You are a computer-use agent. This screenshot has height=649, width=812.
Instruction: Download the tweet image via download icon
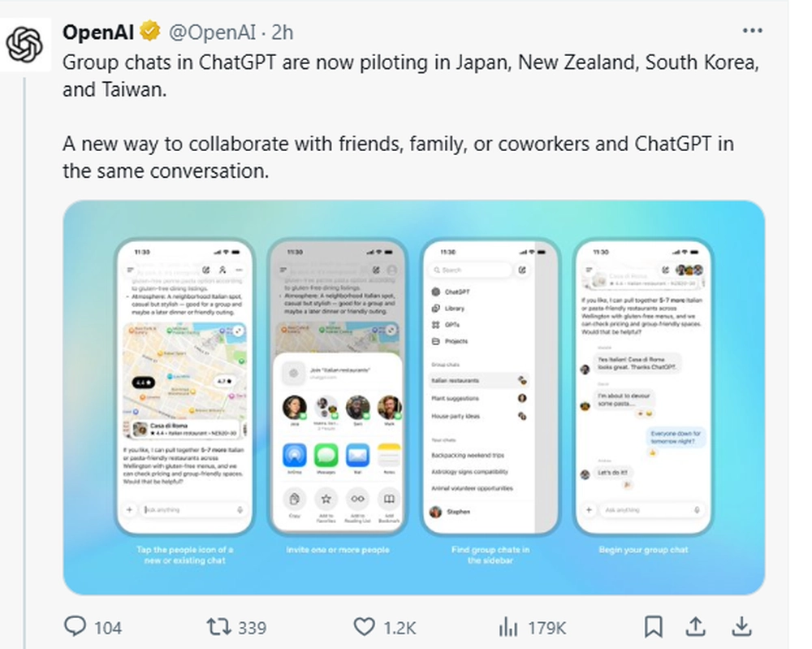(x=744, y=627)
